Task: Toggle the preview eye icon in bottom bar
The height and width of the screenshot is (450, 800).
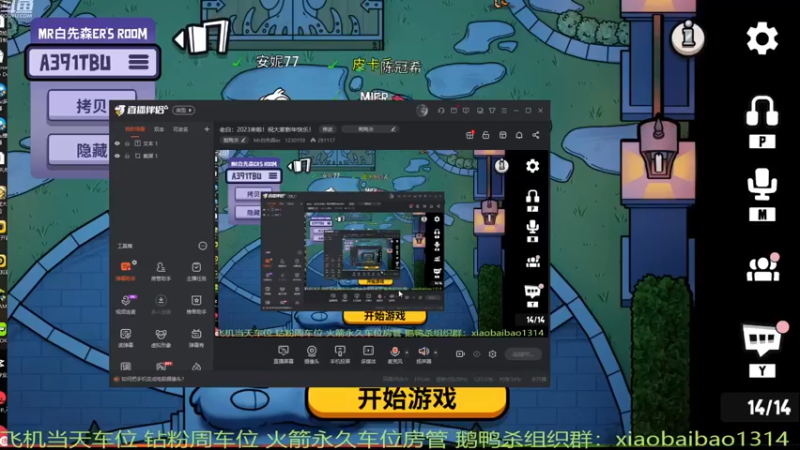Action: point(476,354)
